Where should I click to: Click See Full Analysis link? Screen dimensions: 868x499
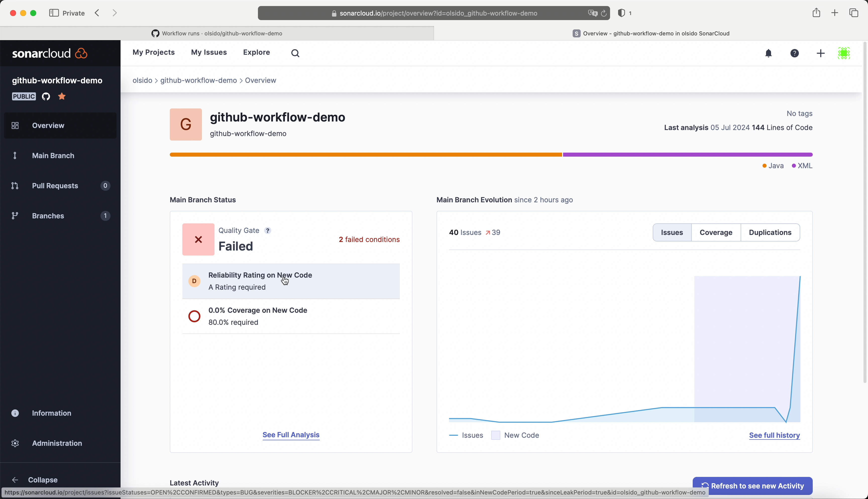(291, 434)
